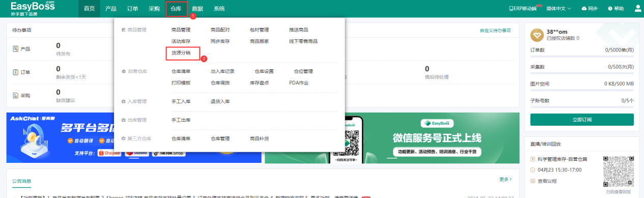Open 仓库管理 under 第三方仓库

[x=220, y=138]
